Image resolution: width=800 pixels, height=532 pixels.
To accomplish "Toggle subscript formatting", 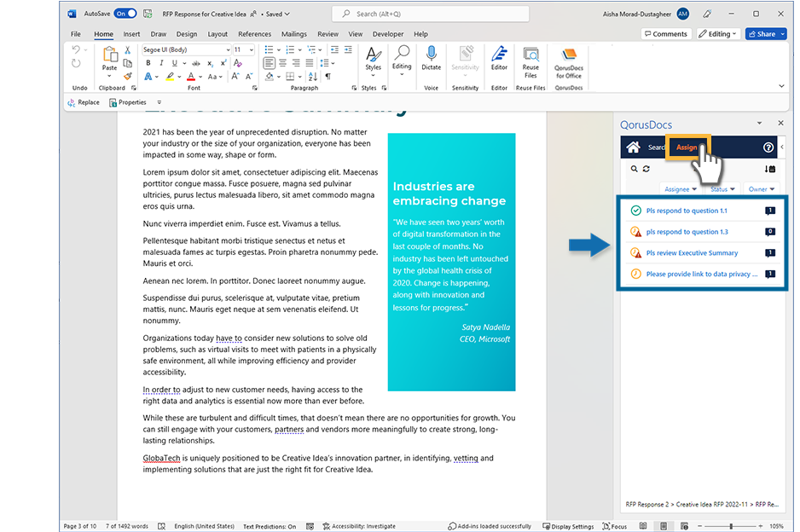I will [x=210, y=63].
